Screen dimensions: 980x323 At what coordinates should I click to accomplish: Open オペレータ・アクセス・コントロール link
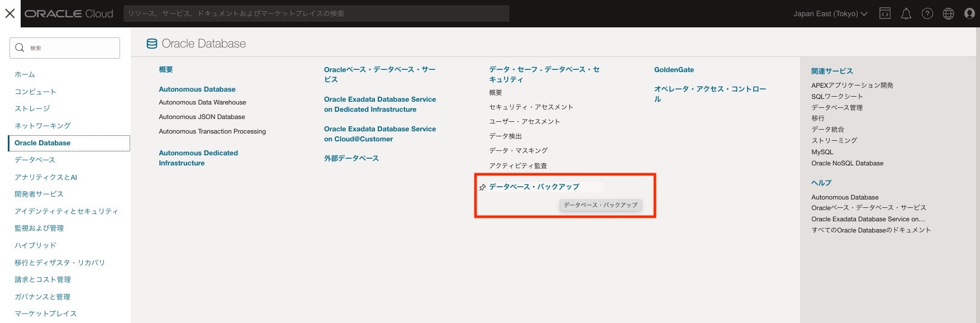pyautogui.click(x=710, y=94)
